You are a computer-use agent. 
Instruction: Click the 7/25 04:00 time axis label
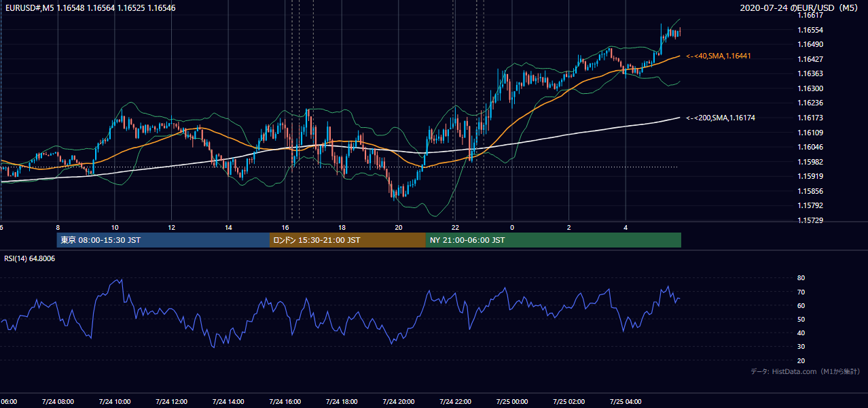626,401
